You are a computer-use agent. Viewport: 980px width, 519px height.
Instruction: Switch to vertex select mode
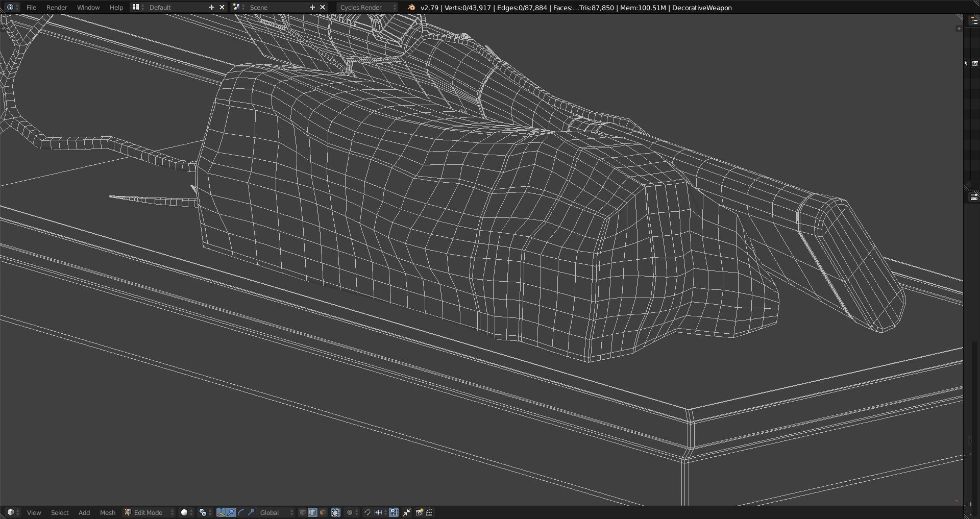[302, 512]
